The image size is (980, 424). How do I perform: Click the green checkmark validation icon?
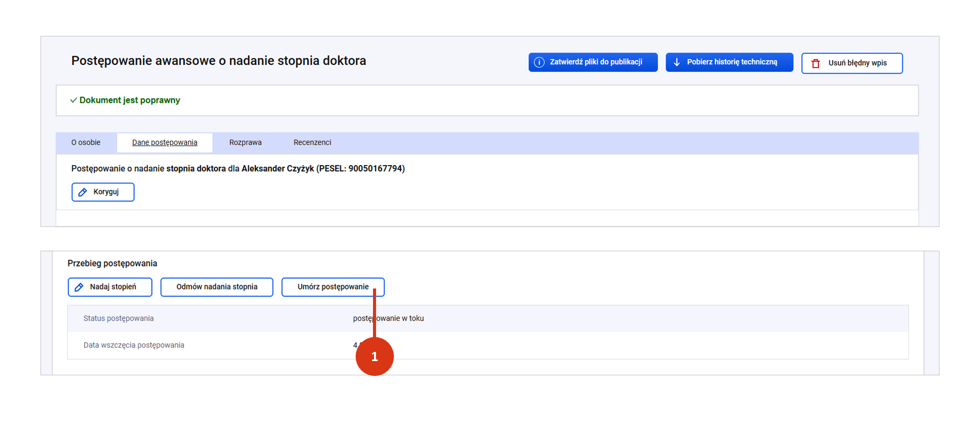(74, 100)
